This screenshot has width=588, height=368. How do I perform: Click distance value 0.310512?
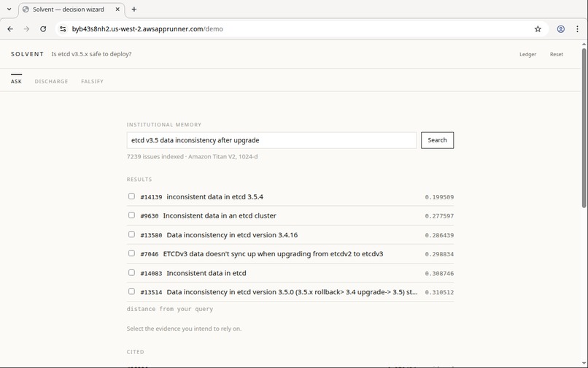[x=439, y=292]
